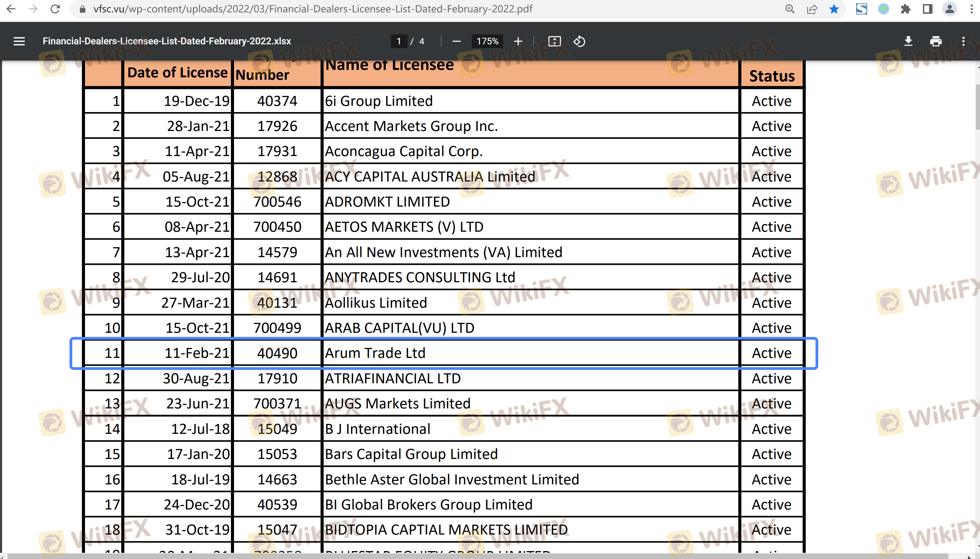The image size is (980, 559).
Task: Edit the page number input field
Action: (x=399, y=41)
